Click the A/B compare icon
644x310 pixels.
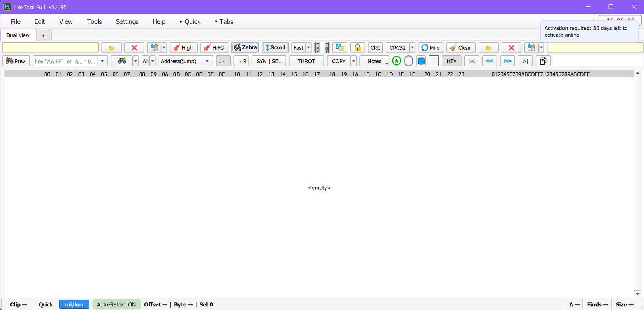(x=340, y=48)
